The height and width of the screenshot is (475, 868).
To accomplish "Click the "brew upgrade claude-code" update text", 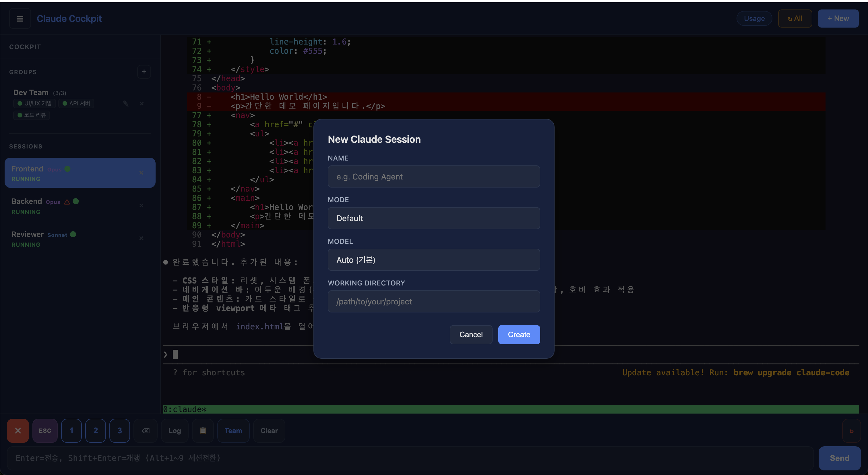I will [791, 372].
